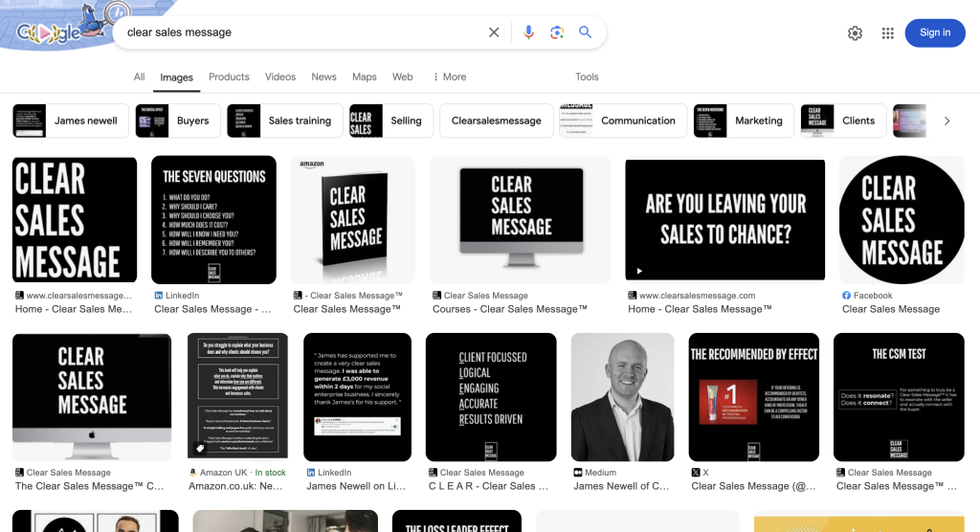Filter results by the 'James newell' chip
The image size is (980, 532).
click(x=69, y=121)
